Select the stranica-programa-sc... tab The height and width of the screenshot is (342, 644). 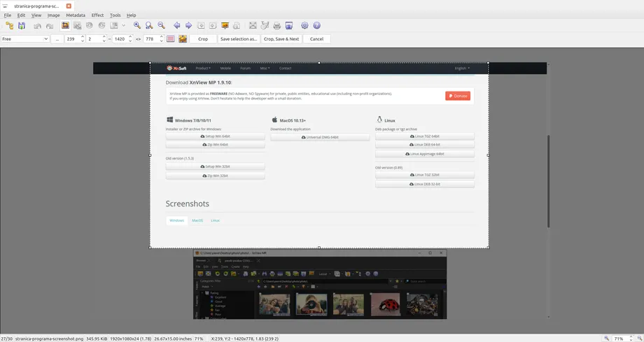[36, 6]
